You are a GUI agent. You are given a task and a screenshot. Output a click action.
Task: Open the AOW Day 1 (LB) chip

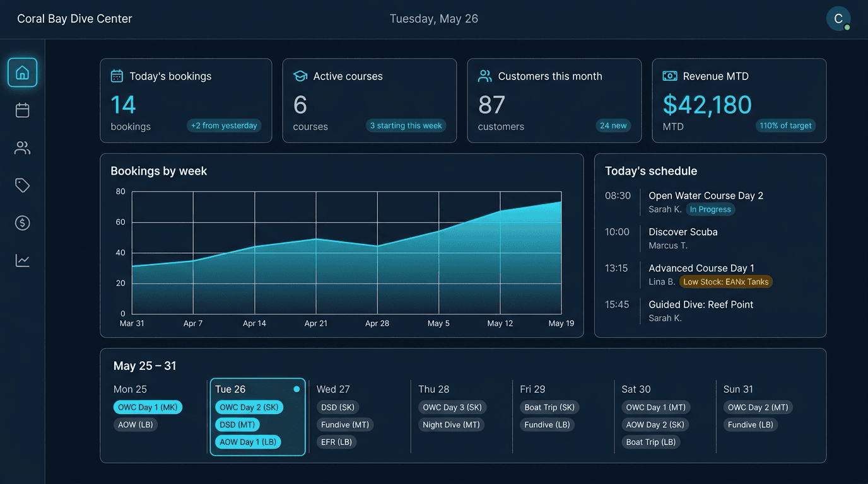point(248,442)
